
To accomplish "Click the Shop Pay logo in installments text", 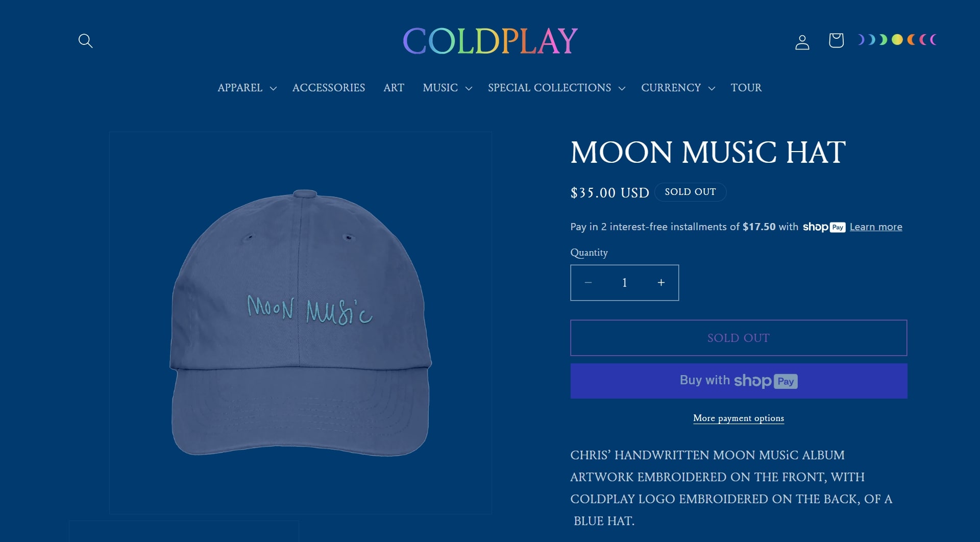I will [824, 227].
